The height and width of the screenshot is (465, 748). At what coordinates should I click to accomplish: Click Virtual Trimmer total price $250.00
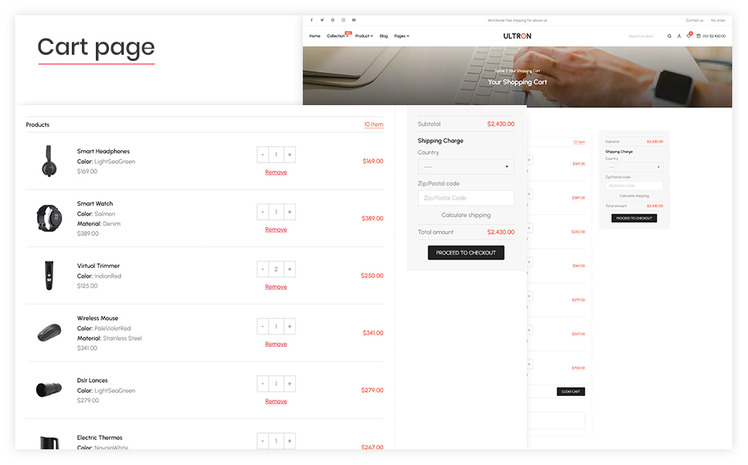tap(372, 276)
